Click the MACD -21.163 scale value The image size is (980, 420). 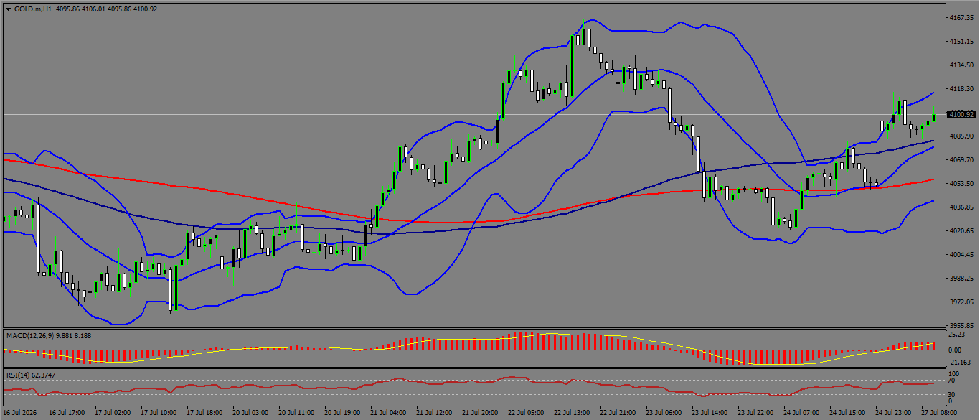click(x=958, y=362)
